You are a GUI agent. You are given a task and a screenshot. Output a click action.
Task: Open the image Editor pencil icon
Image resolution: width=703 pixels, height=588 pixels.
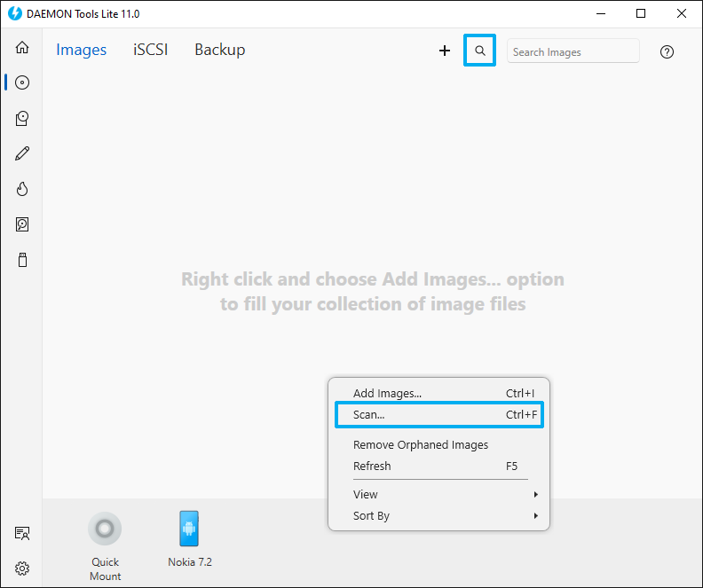pos(22,153)
